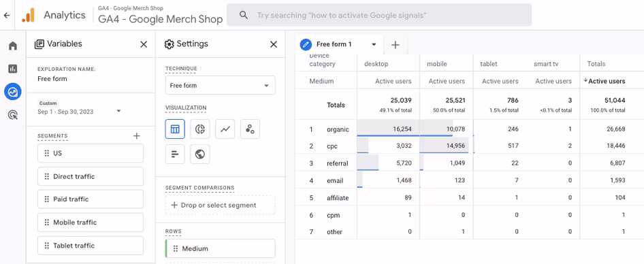Click the cpm row label

333,215
